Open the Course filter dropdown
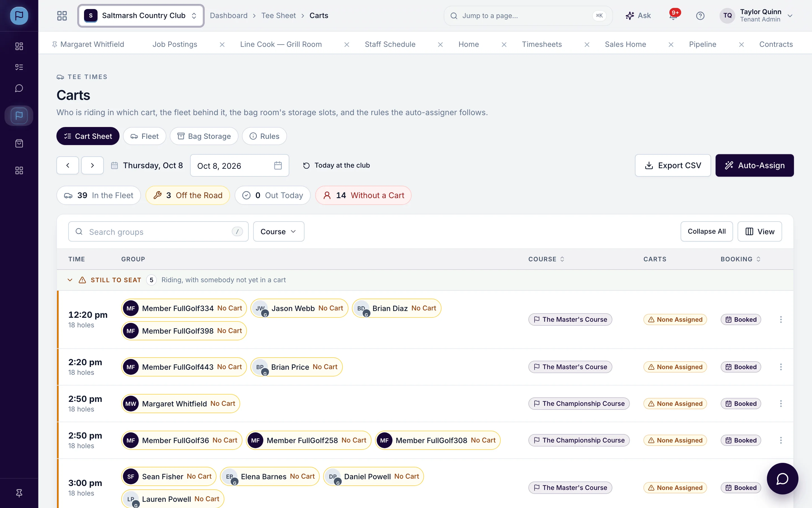 (279, 231)
